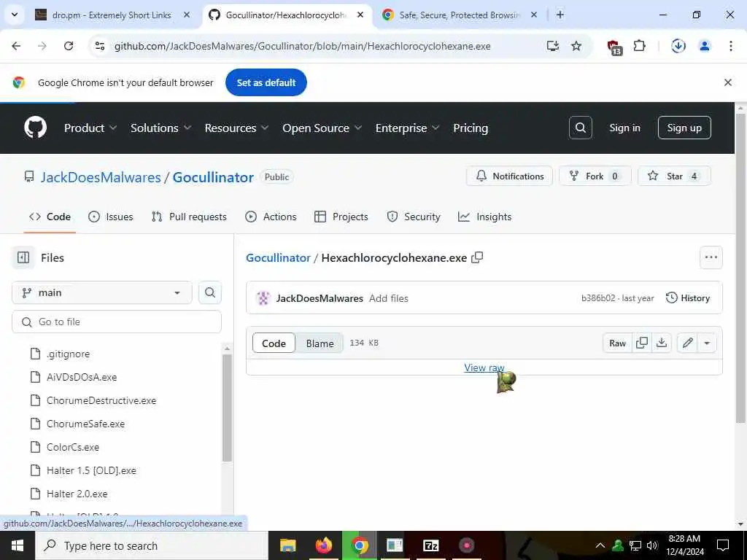Open .gitignore in the file tree

click(68, 354)
